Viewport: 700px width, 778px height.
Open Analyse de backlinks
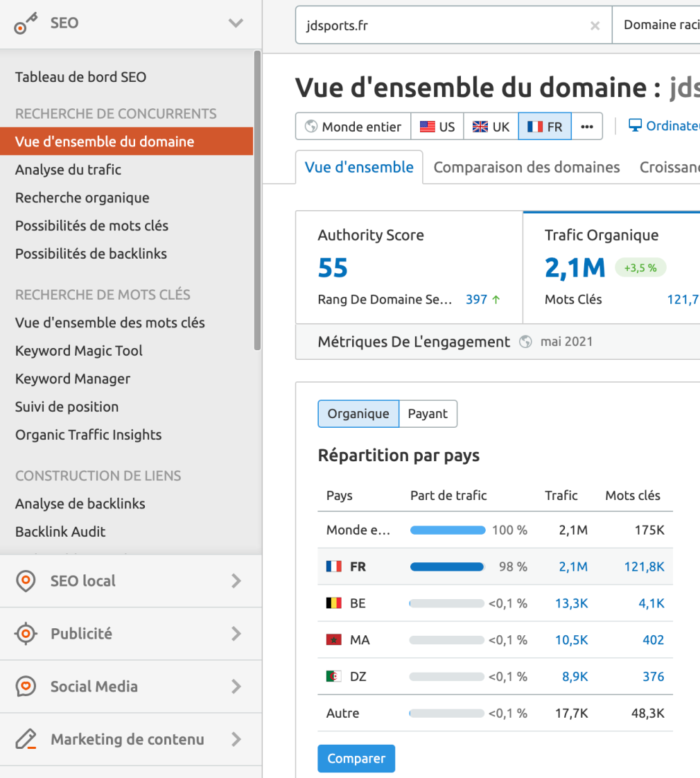(80, 503)
